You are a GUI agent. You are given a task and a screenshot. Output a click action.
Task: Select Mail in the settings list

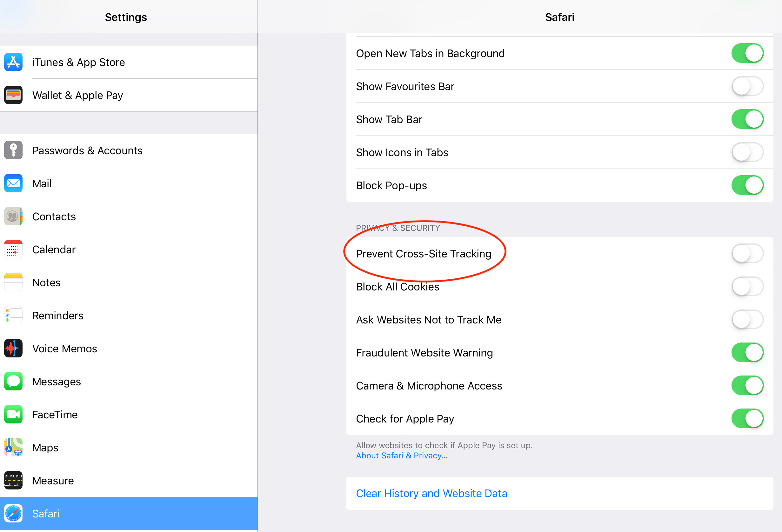click(129, 183)
